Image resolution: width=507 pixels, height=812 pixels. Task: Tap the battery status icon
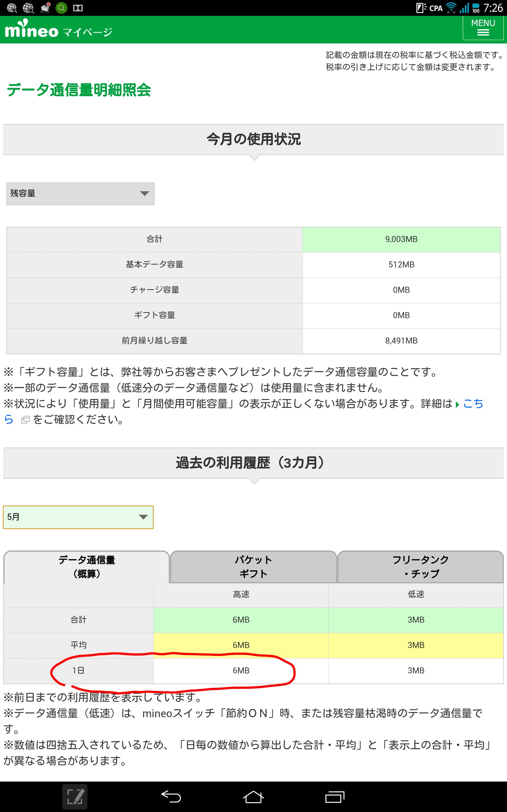click(x=476, y=8)
